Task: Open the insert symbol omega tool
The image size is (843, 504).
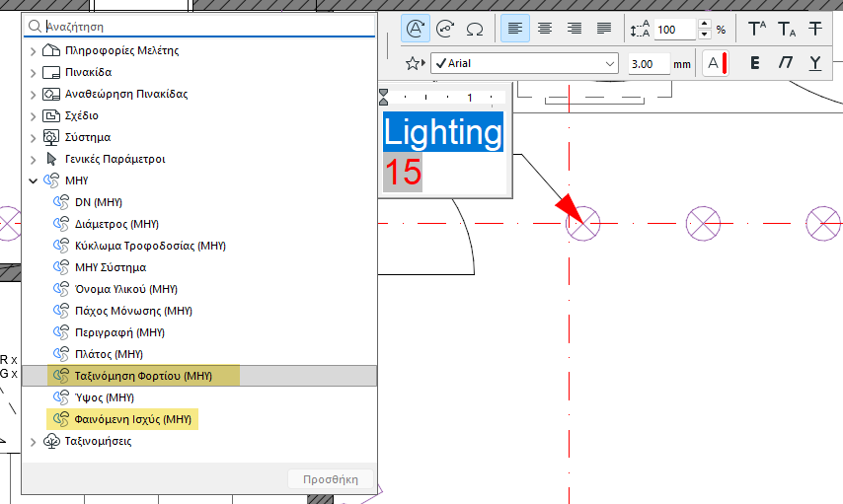Action: (x=475, y=29)
